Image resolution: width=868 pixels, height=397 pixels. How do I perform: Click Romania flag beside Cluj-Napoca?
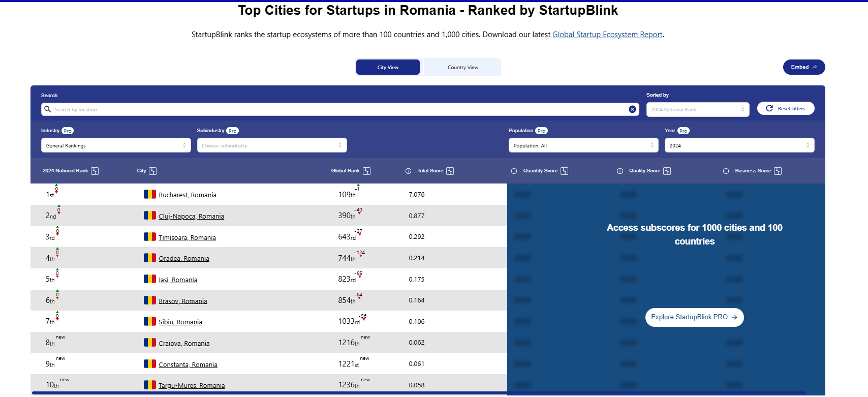point(150,216)
